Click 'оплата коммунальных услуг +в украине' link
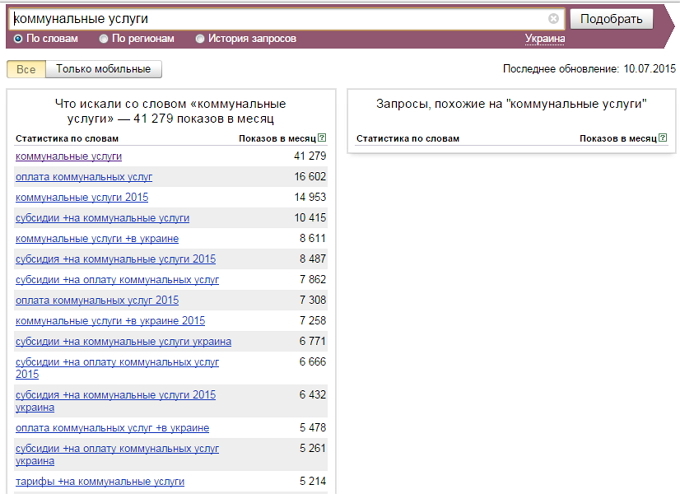This screenshot has height=494, width=680. click(x=112, y=428)
